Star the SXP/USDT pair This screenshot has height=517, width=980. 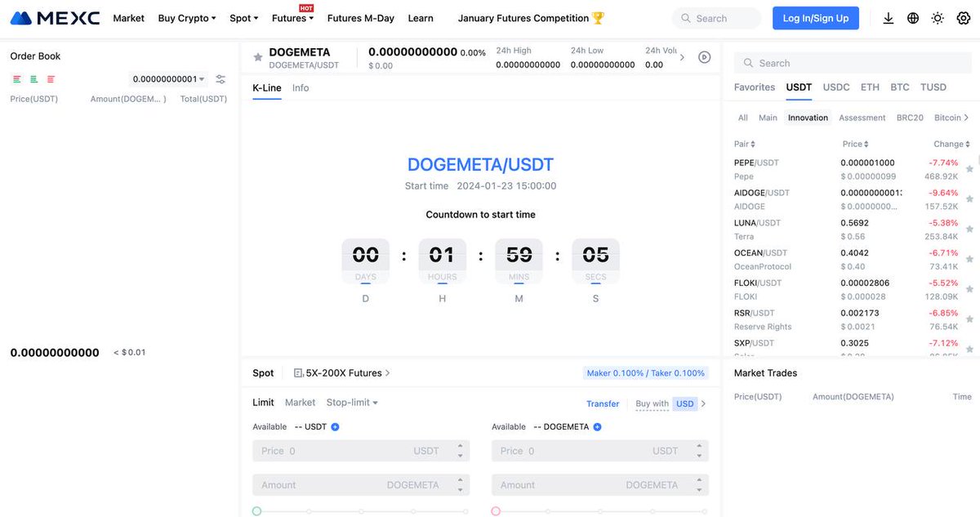(969, 350)
